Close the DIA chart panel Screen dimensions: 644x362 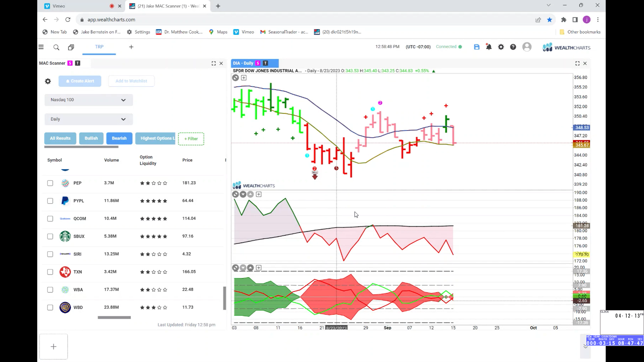[585, 63]
